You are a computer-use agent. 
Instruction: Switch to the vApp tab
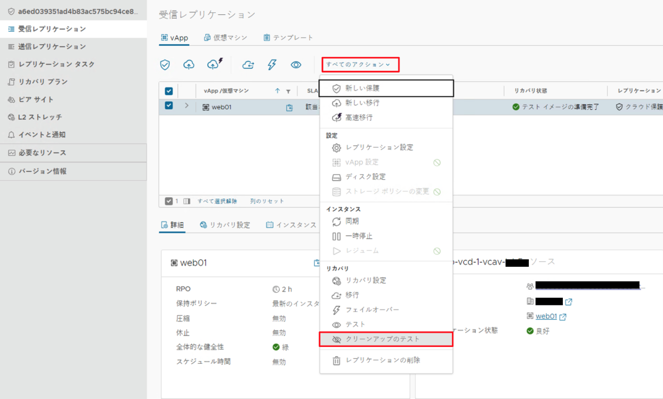[x=174, y=38]
